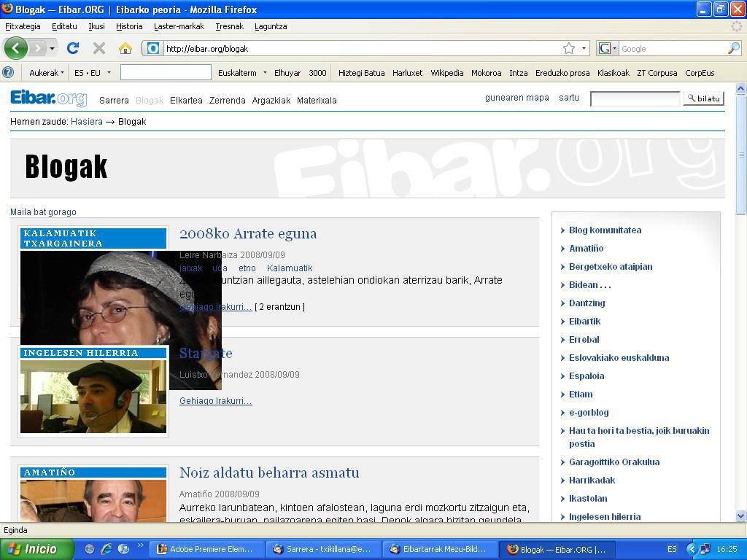
Task: Open the back/forward history dropdown arrow
Action: click(x=52, y=48)
